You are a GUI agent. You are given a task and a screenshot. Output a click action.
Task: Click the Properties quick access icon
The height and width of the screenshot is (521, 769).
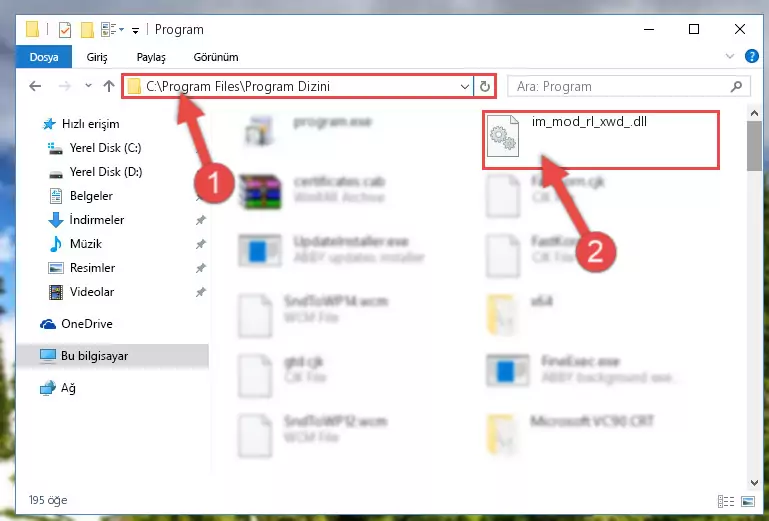click(64, 30)
